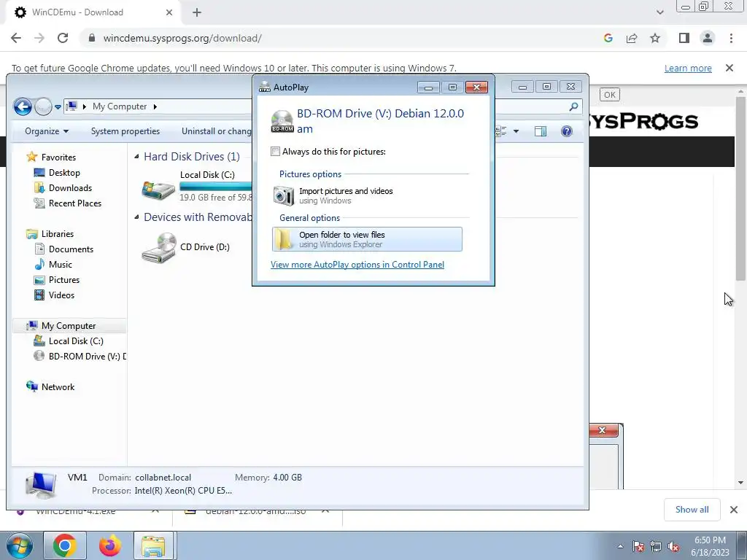Click Chrome back button
The image size is (747, 560).
pyautogui.click(x=16, y=38)
